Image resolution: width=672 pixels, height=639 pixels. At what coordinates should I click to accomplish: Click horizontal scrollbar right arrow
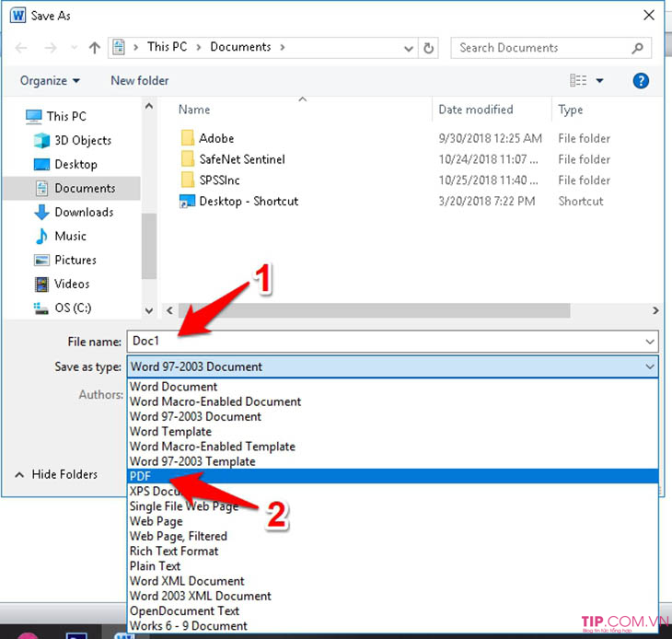[655, 310]
